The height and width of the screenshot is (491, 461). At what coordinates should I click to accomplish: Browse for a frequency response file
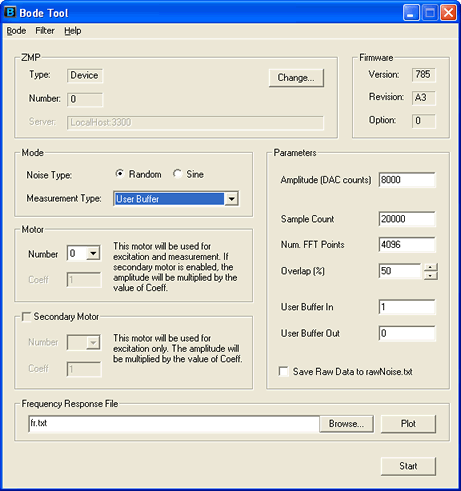[x=346, y=424]
